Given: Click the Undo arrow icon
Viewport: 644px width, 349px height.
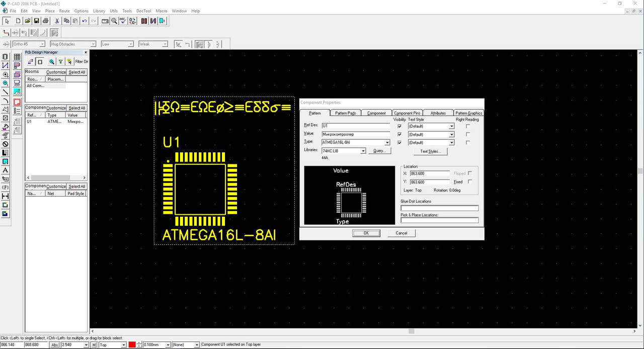Looking at the screenshot, I should [x=84, y=21].
